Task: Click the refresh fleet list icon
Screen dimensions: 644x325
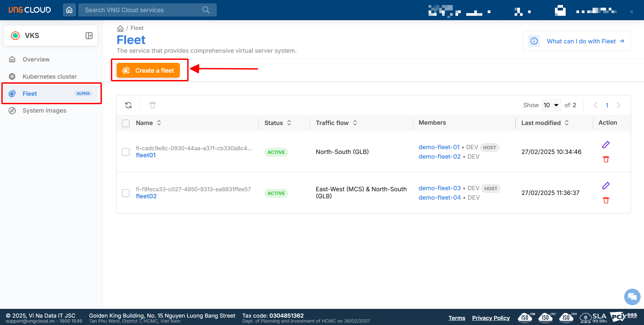Action: pyautogui.click(x=128, y=105)
